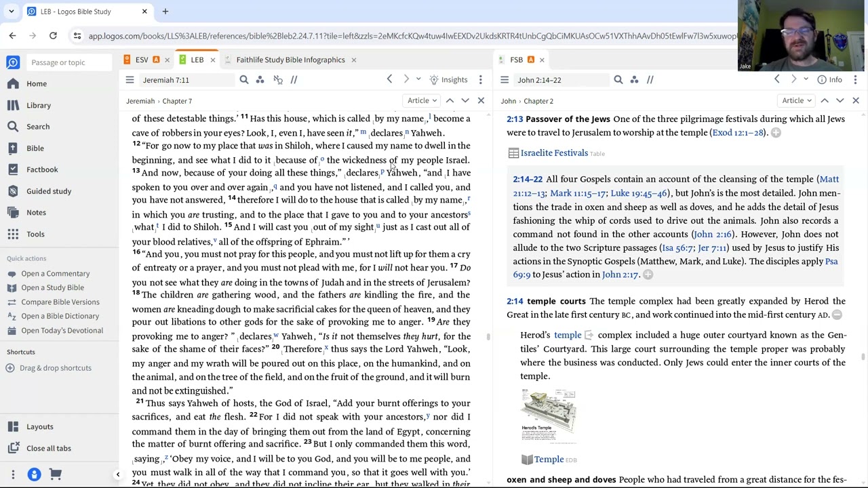Open the FSB panel hamburger menu
The image size is (868, 488).
coord(505,80)
